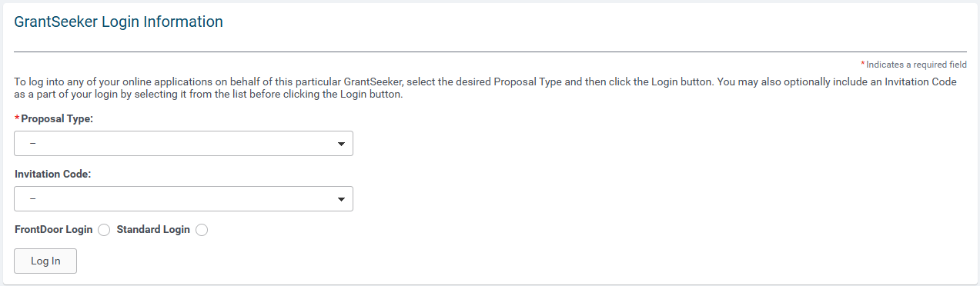Click inside the Proposal Type combo box
This screenshot has height=286, width=980.
click(x=184, y=144)
